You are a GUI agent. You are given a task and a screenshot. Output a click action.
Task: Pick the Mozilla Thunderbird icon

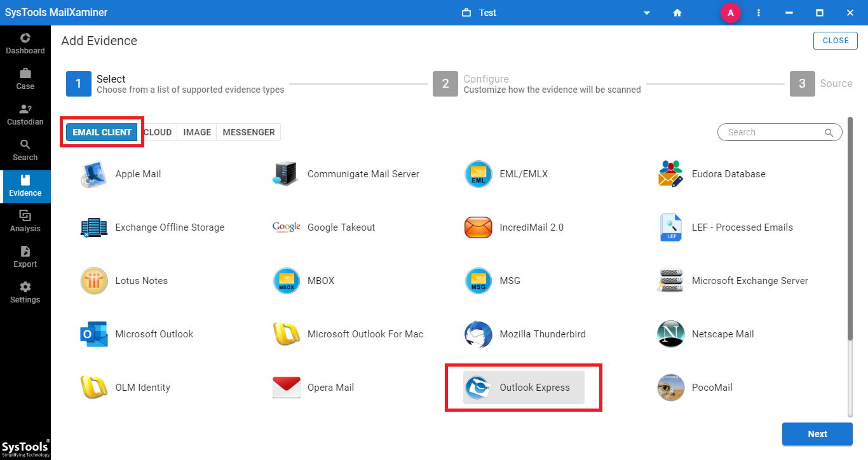(478, 334)
